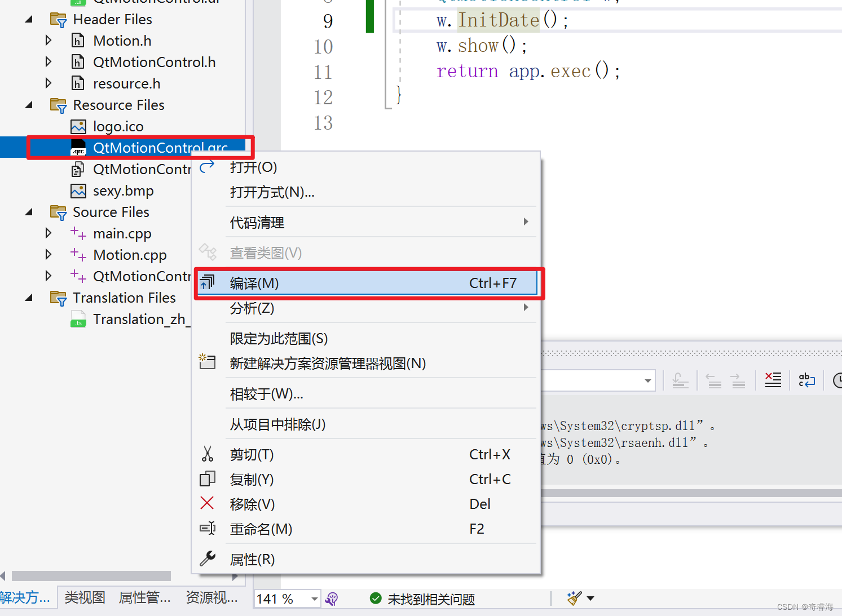Image resolution: width=842 pixels, height=616 pixels.
Task: Click the return app.exec() code line
Action: tap(528, 71)
